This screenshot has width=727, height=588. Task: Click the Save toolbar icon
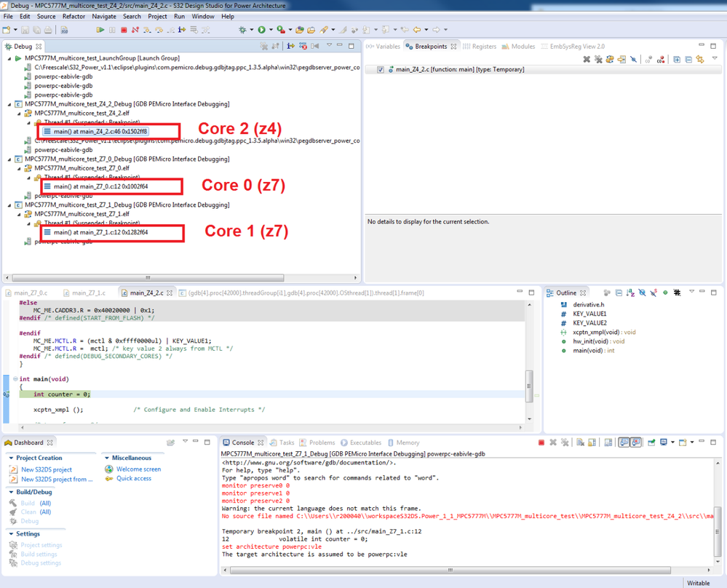pos(25,30)
